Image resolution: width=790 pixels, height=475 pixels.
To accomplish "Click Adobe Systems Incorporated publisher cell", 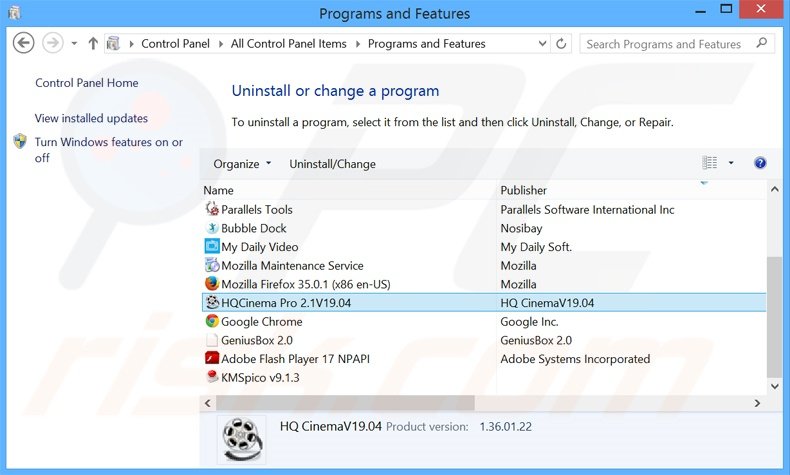I will coord(575,359).
